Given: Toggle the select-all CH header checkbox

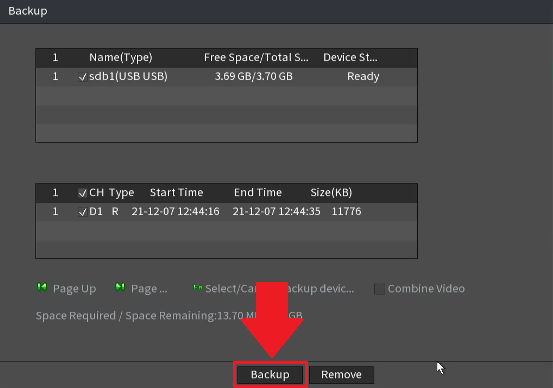Looking at the screenshot, I should [83, 193].
